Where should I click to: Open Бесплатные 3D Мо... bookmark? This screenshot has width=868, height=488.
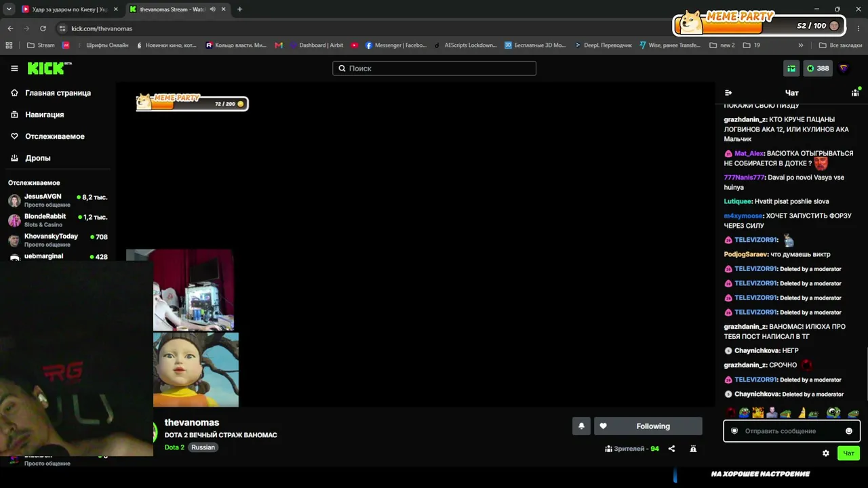pos(535,45)
